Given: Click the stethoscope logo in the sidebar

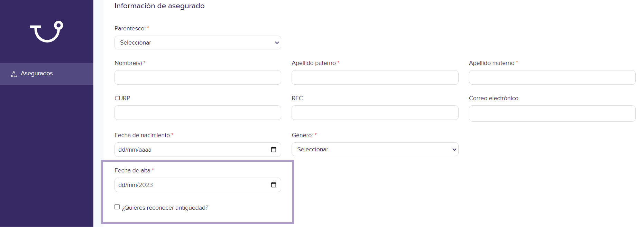Looking at the screenshot, I should [47, 31].
